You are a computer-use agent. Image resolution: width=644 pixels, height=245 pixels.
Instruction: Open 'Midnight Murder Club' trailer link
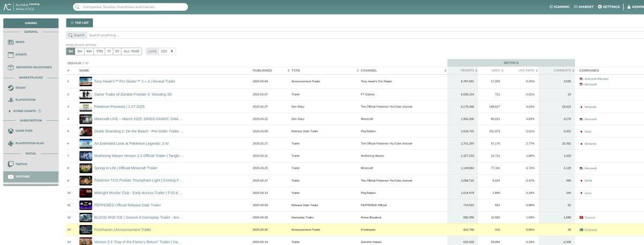coord(138,193)
